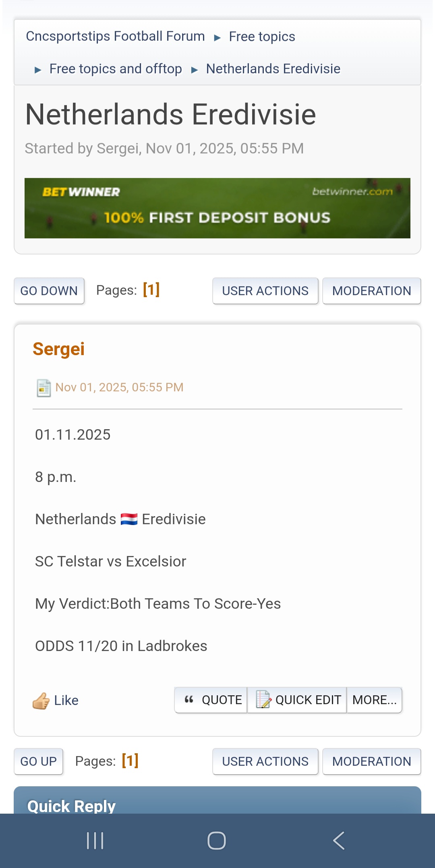Click the Netherlands flag emoji in post
Viewport: 435px width, 868px height.
click(x=129, y=519)
